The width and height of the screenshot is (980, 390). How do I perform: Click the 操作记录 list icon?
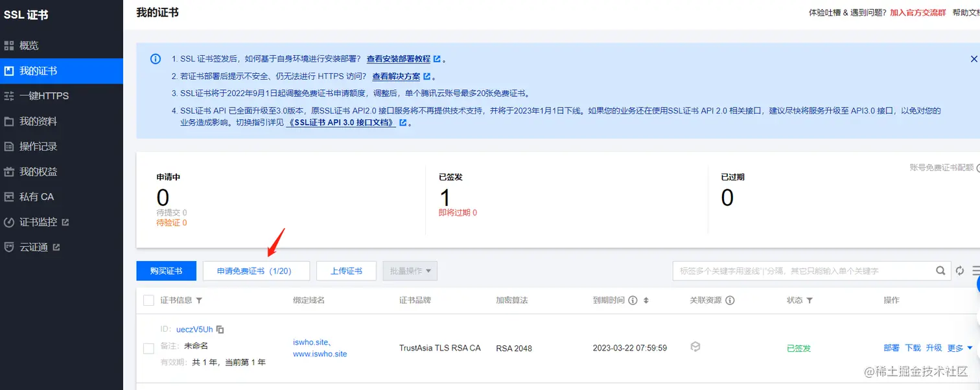[9, 146]
